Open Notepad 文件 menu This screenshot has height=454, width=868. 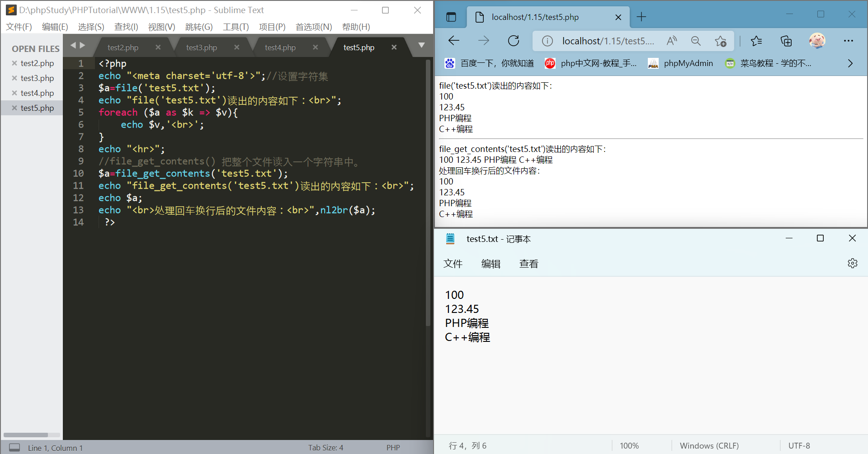[453, 264]
